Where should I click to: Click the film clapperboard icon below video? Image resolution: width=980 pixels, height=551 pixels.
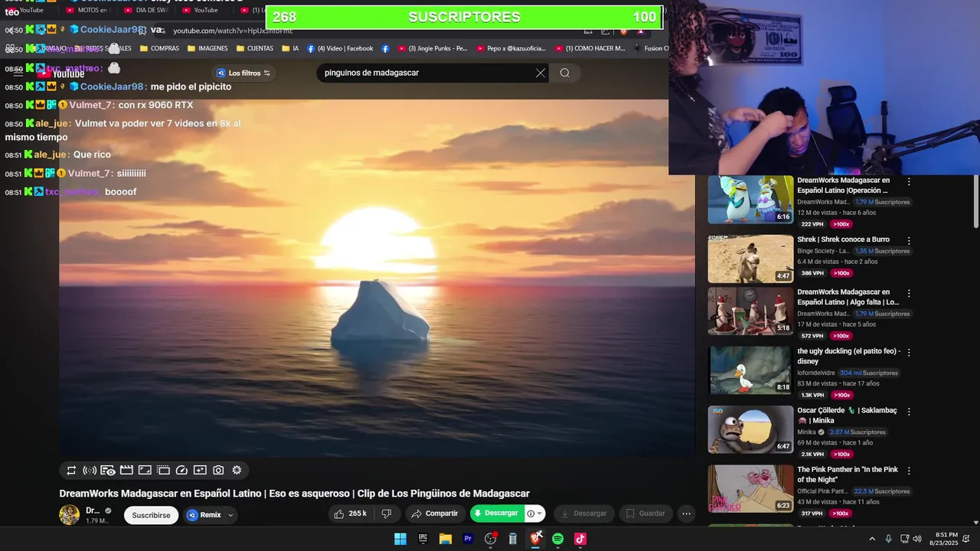click(x=126, y=471)
